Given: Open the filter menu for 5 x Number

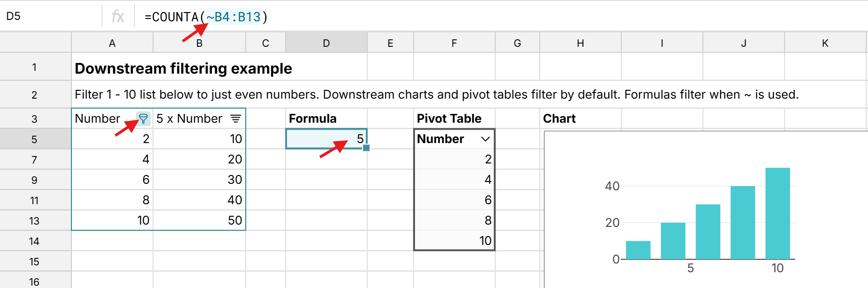Looking at the screenshot, I should [x=236, y=119].
